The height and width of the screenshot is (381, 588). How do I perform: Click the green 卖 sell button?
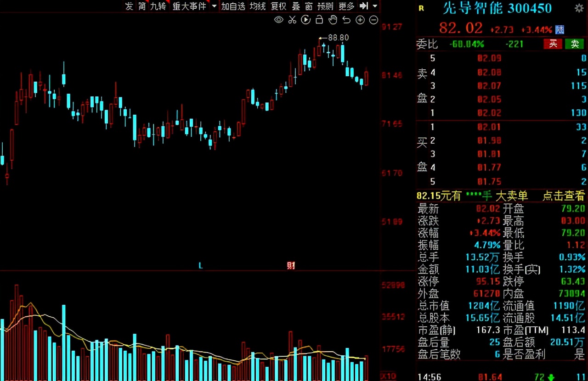[575, 44]
